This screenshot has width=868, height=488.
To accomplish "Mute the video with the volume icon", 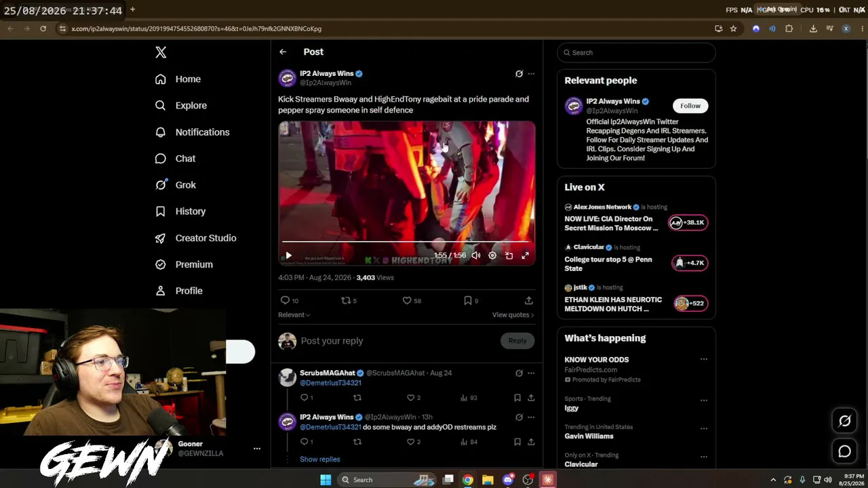I will pos(476,256).
